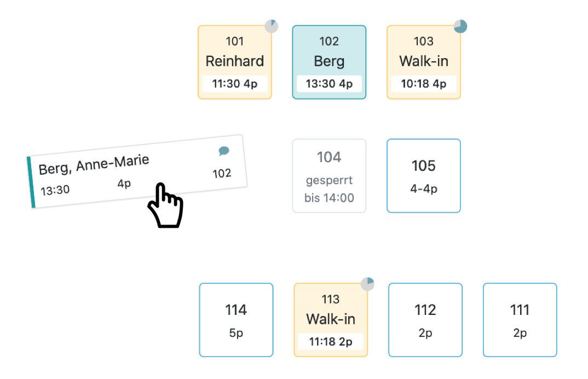The width and height of the screenshot is (588, 379).
Task: Choose free table 114 with 5 seats
Action: [236, 320]
